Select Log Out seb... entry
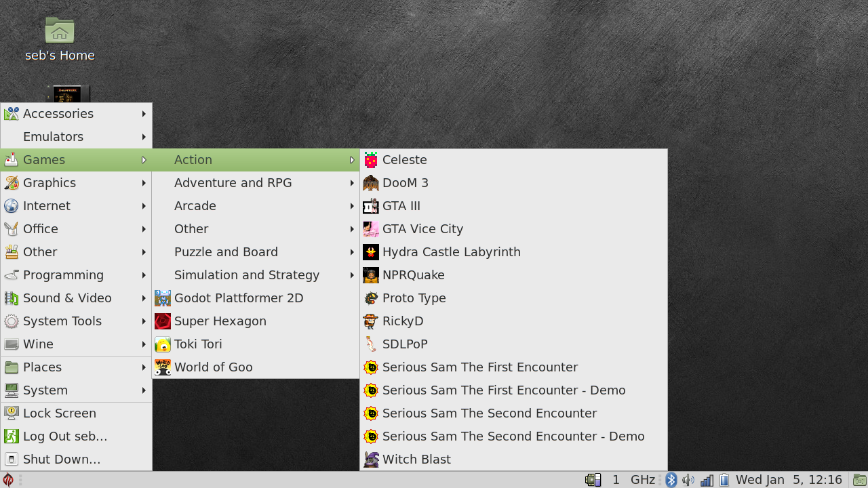This screenshot has width=868, height=488. coord(65,436)
